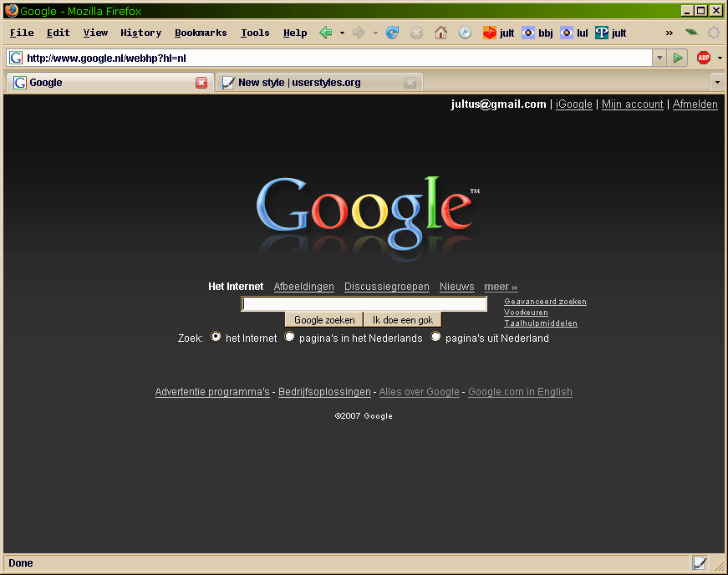
Task: Open the 'lul' bookmark
Action: (x=574, y=33)
